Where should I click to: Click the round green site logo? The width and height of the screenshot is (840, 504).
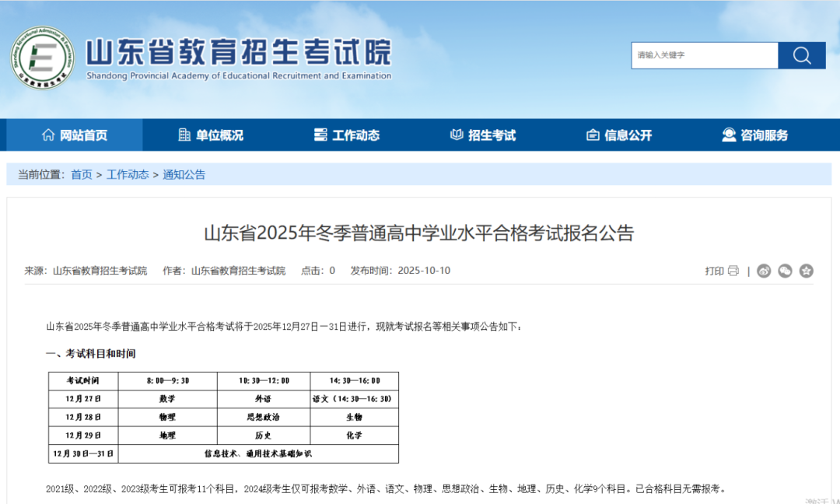pos(43,57)
